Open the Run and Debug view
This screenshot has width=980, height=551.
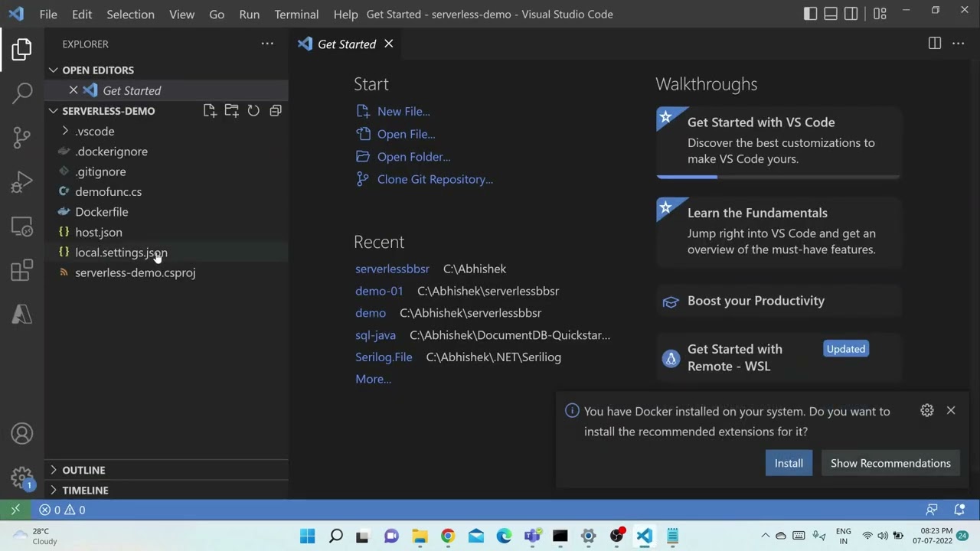point(22,182)
